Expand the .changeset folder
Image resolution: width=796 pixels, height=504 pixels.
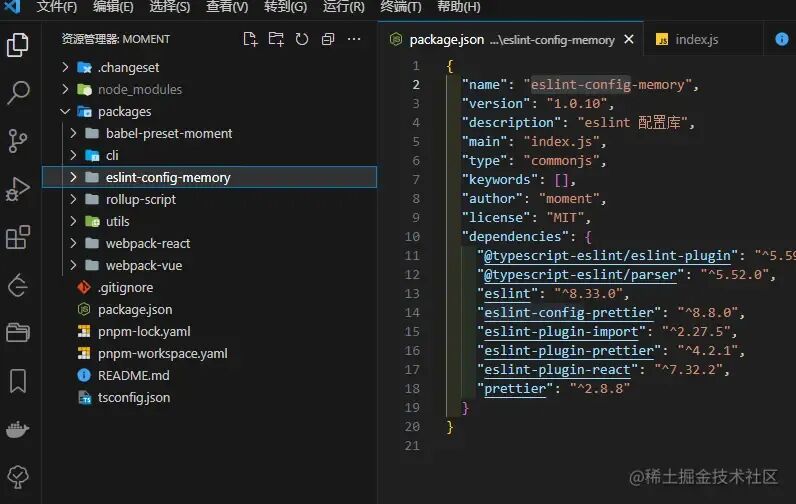(x=65, y=67)
